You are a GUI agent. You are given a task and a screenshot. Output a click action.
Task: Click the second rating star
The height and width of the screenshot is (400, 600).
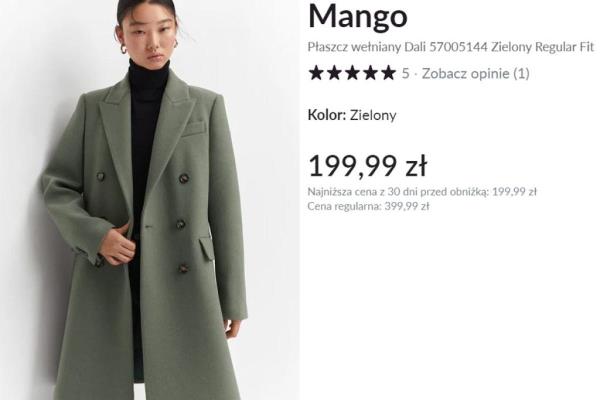click(x=334, y=73)
